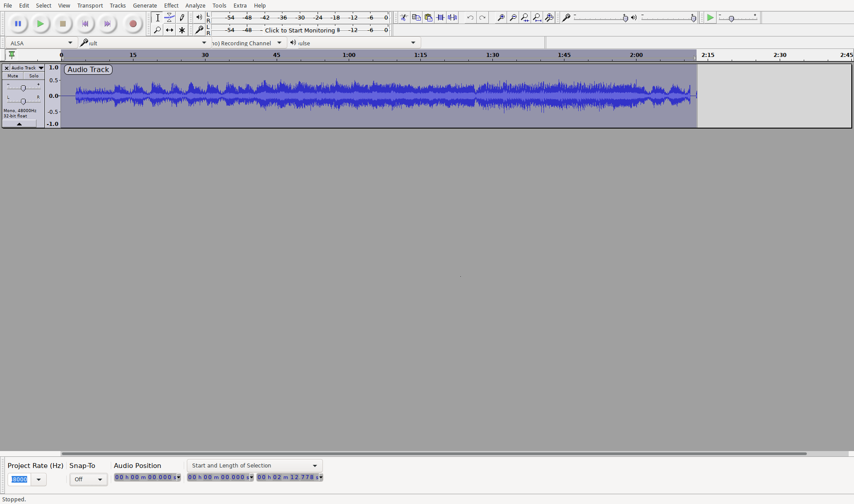Open the Tracks menu

118,5
